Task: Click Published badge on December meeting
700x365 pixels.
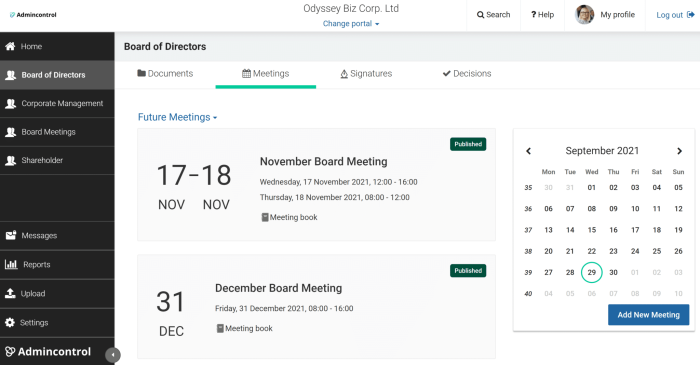Action: click(x=468, y=270)
